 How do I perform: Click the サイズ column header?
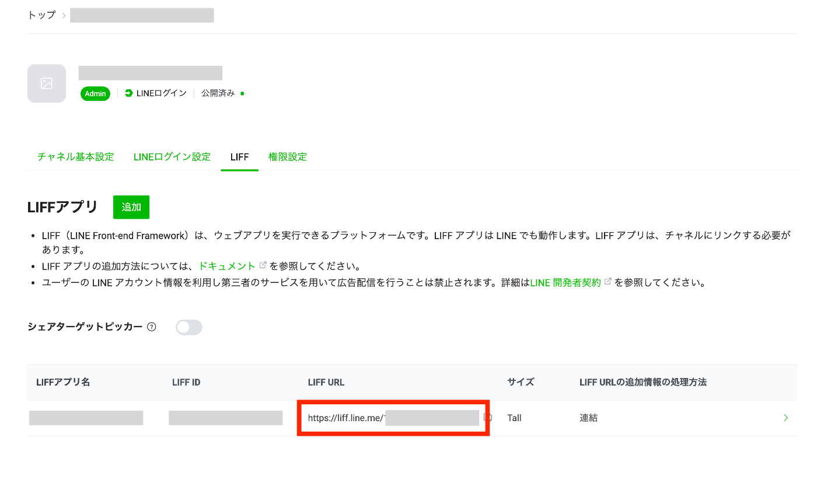(521, 383)
